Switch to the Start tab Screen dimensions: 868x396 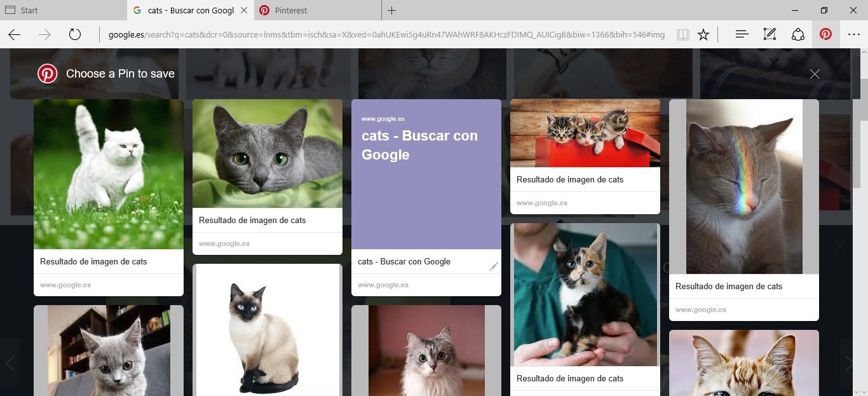point(64,10)
